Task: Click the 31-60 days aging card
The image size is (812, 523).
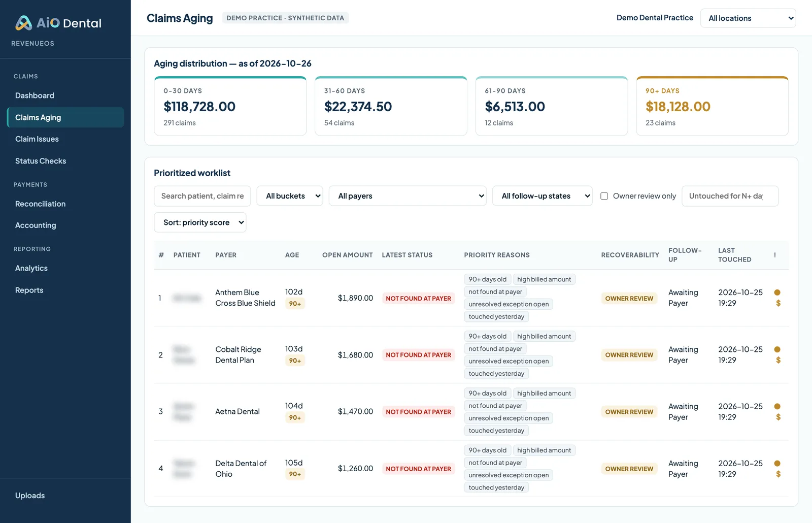Action: tap(391, 106)
